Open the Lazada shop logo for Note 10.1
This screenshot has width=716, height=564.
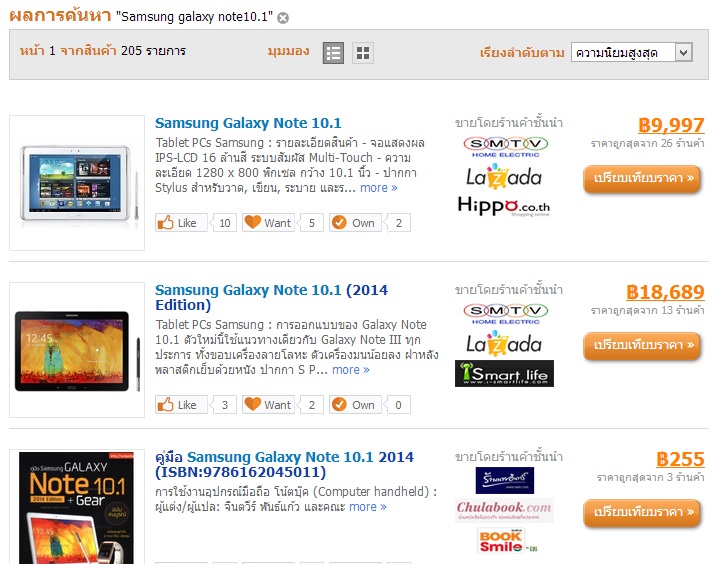(x=504, y=178)
